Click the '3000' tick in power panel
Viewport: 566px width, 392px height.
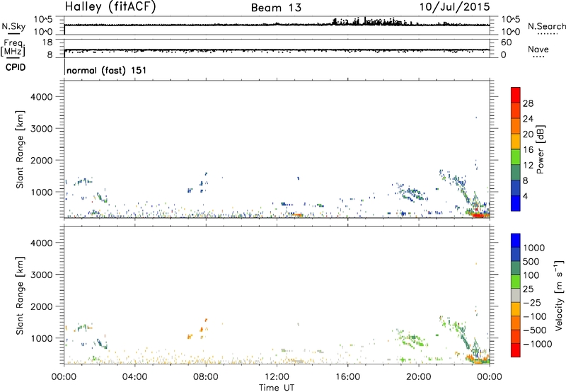click(x=42, y=129)
